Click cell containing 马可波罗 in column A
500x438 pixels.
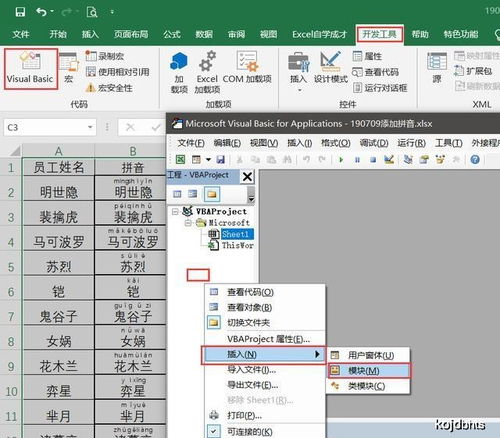click(x=58, y=242)
